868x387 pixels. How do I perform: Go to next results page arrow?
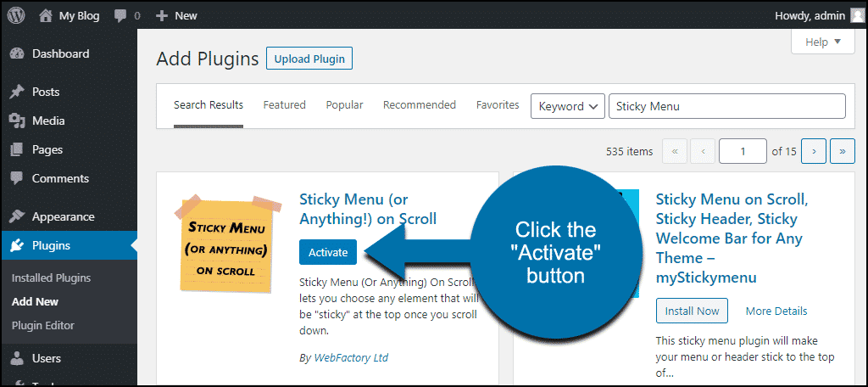[x=814, y=151]
